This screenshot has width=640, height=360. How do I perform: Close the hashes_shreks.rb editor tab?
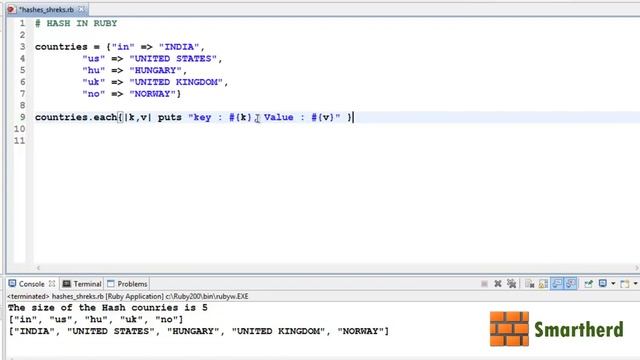tap(82, 9)
